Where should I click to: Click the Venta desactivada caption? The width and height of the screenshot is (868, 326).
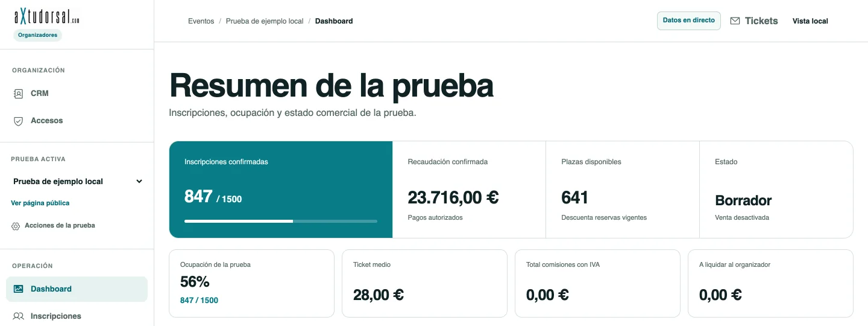coord(742,217)
